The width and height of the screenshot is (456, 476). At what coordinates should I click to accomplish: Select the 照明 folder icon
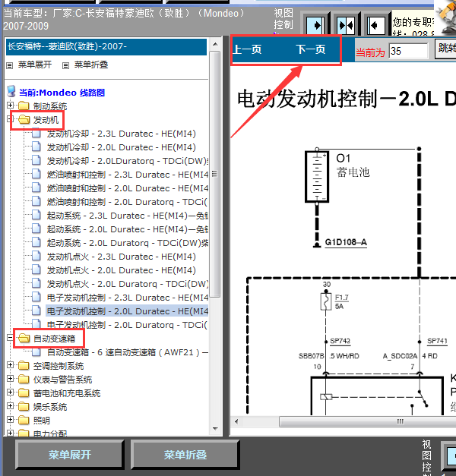click(x=24, y=420)
